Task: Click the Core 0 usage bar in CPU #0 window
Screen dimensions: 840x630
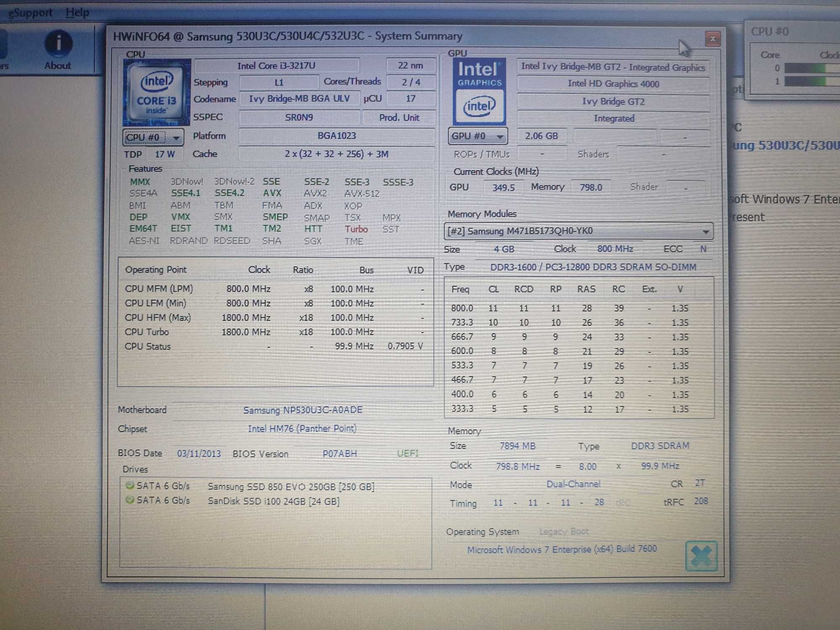Action: pyautogui.click(x=812, y=68)
